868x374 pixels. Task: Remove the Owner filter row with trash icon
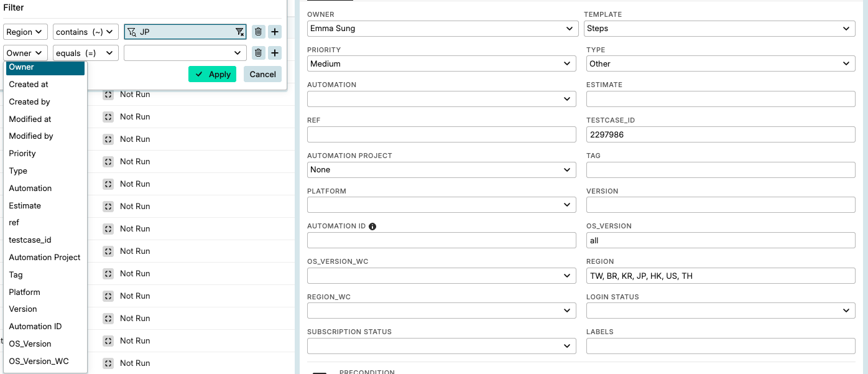(259, 53)
